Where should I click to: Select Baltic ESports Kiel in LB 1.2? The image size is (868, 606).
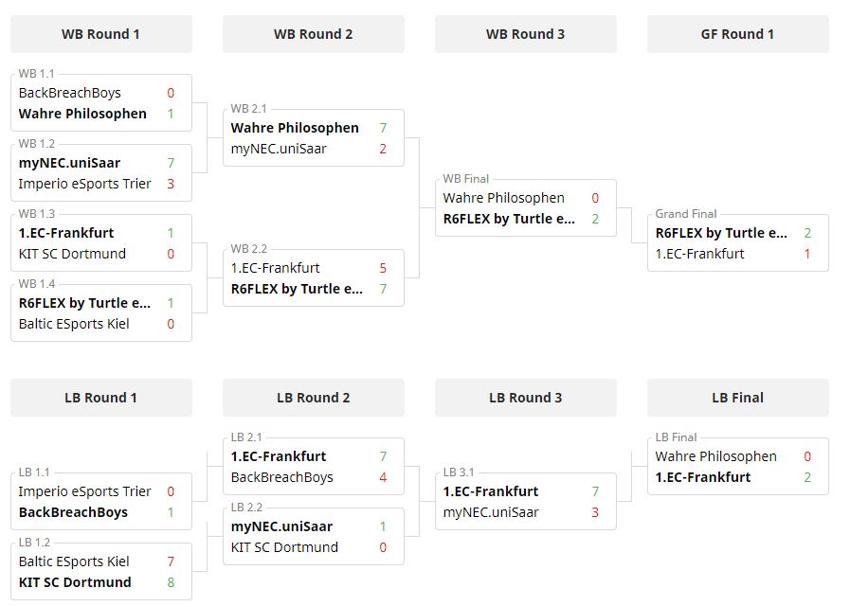click(74, 561)
